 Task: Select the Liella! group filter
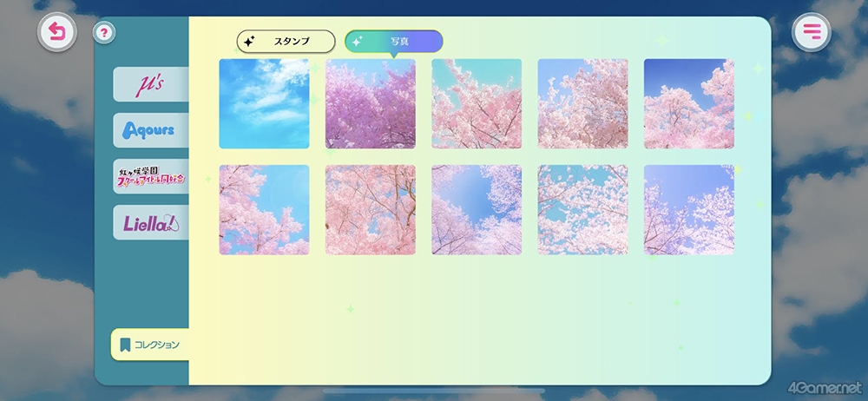tap(150, 222)
